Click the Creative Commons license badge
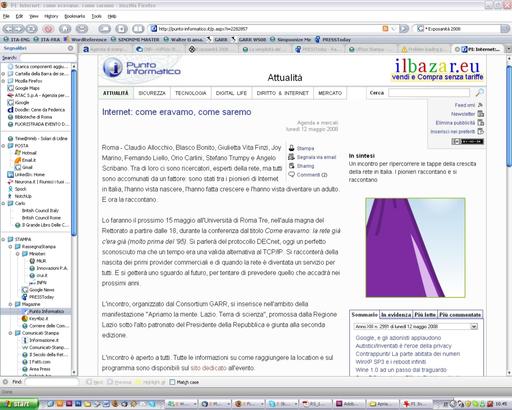 (x=467, y=141)
